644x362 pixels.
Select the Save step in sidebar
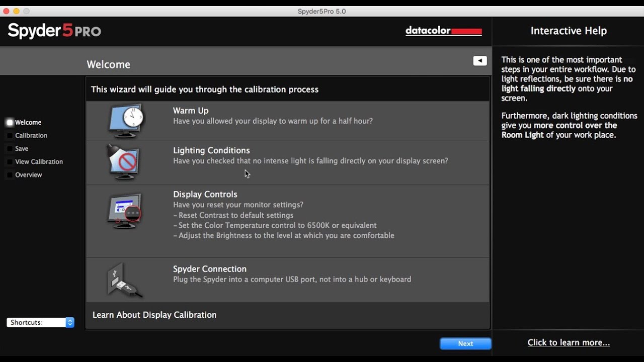(18, 148)
